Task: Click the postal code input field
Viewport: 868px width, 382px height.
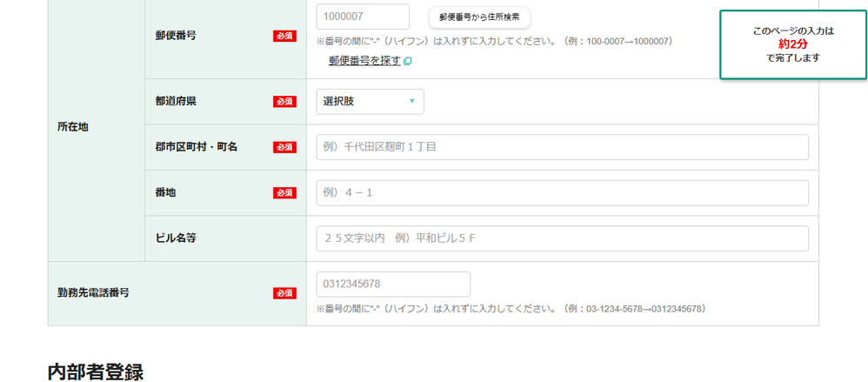Action: pyautogui.click(x=363, y=17)
